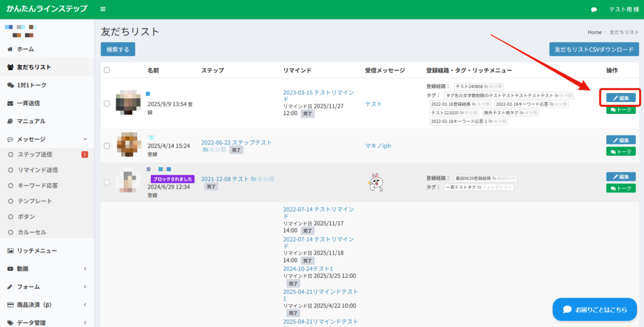Select リマインド送信 in the message submenu
The width and height of the screenshot is (644, 327).
tap(38, 170)
